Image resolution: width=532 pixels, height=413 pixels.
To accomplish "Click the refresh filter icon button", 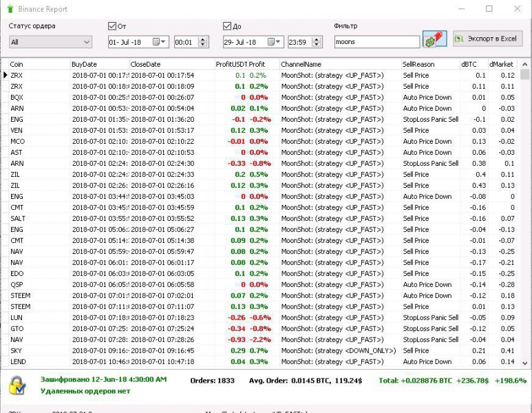I will coord(435,39).
